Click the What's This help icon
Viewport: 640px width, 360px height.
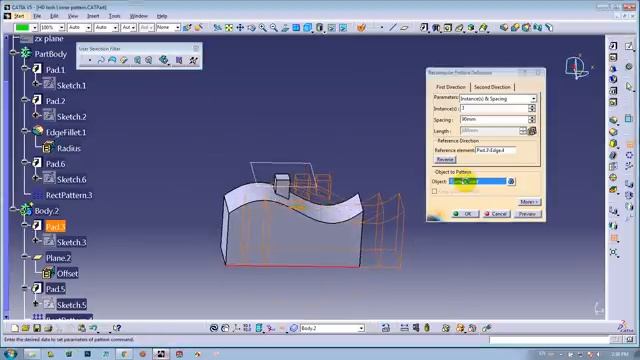pos(117,328)
